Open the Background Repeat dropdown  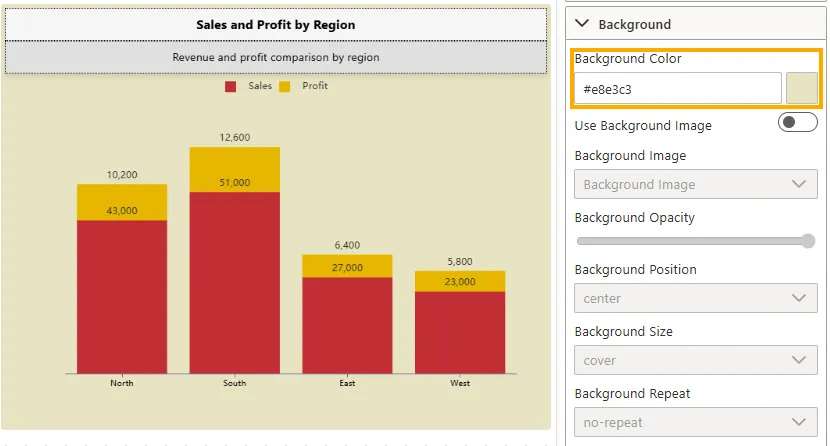(696, 422)
